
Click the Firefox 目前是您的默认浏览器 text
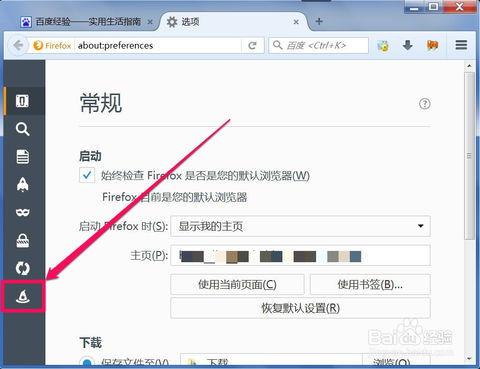coord(175,197)
